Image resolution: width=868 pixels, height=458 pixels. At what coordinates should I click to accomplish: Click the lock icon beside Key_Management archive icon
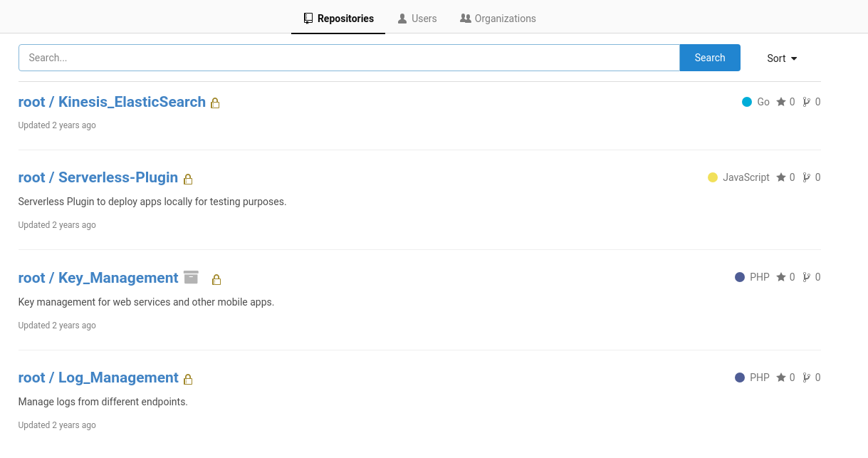click(216, 279)
